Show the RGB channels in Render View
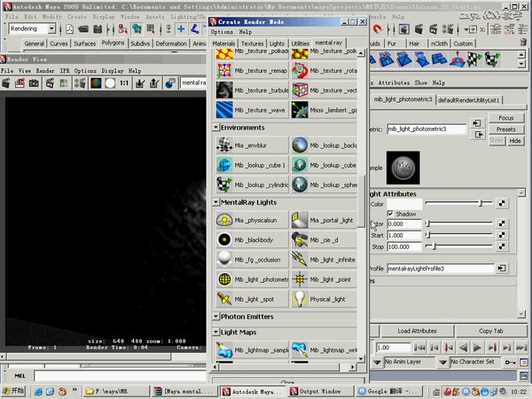Viewport: 532px width, 399px height. (x=96, y=82)
